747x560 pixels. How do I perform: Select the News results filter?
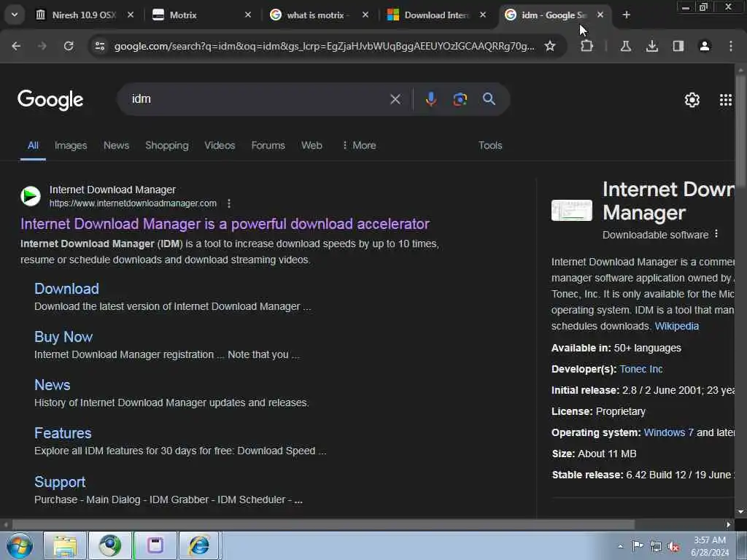(x=116, y=145)
